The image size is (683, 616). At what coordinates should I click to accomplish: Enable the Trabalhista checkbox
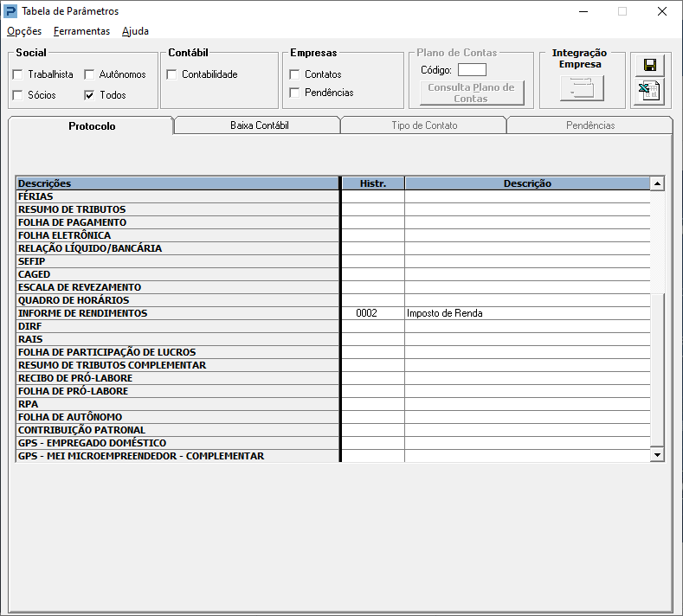tap(18, 74)
